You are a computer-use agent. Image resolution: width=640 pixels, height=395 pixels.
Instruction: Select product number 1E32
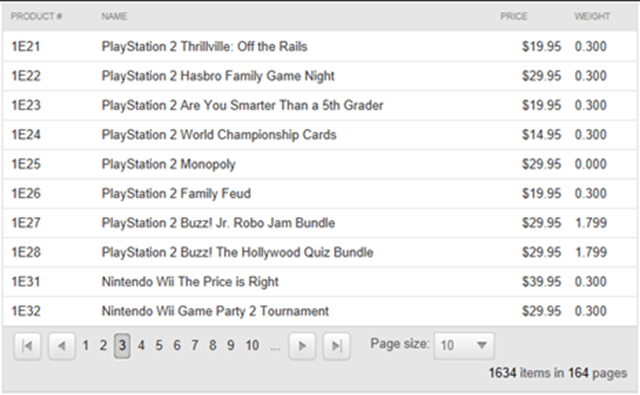[26, 311]
